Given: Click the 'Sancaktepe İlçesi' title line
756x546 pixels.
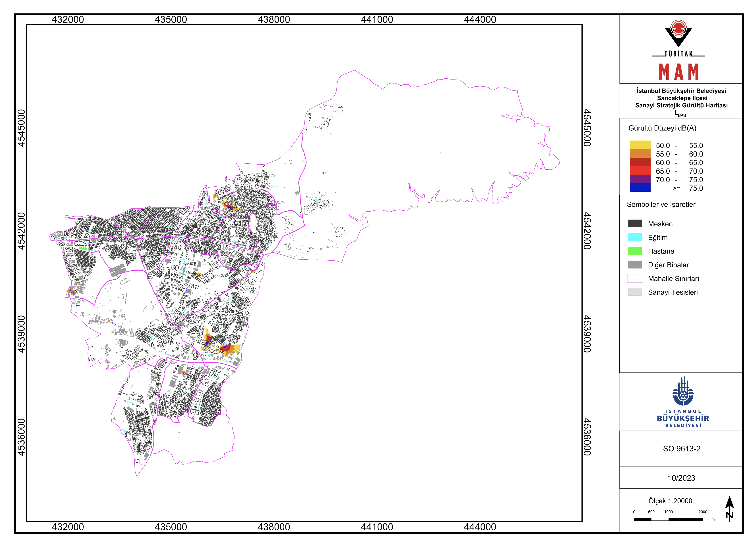Looking at the screenshot, I should (682, 98).
